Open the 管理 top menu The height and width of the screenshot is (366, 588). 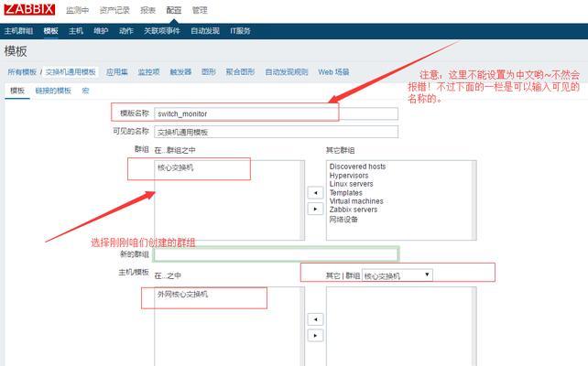(x=200, y=10)
